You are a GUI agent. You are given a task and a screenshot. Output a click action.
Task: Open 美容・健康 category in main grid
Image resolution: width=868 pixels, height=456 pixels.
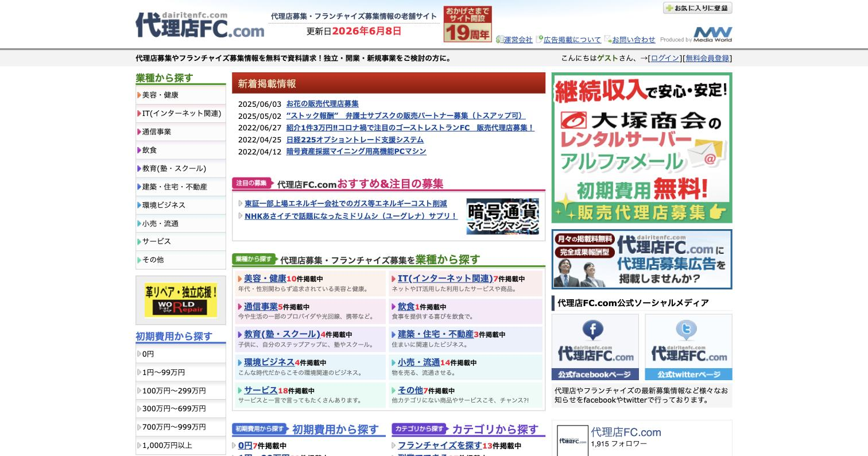[x=265, y=279]
